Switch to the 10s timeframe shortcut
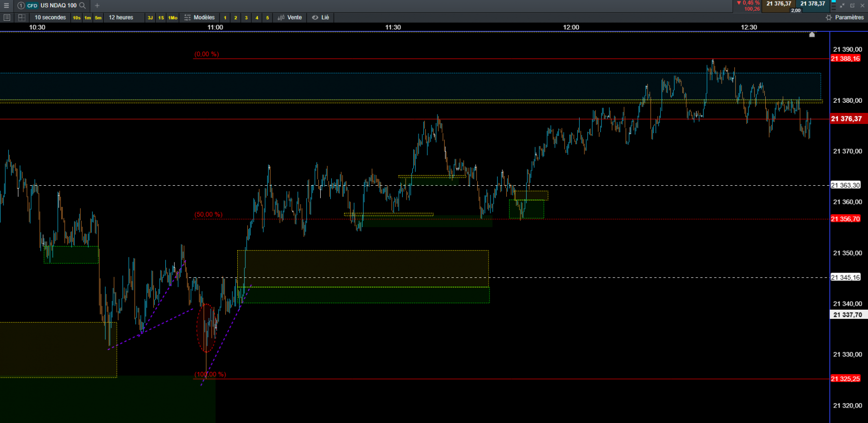Image resolution: width=868 pixels, height=423 pixels. coord(77,18)
